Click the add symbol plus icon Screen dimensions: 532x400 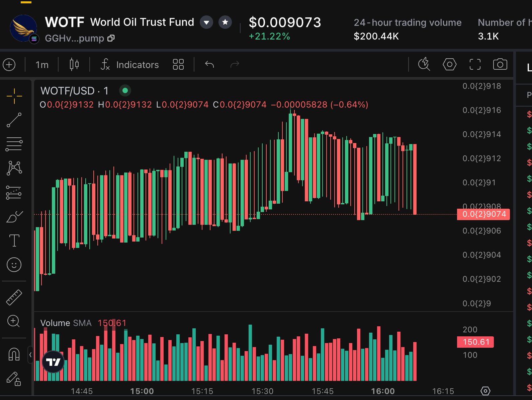(x=9, y=64)
